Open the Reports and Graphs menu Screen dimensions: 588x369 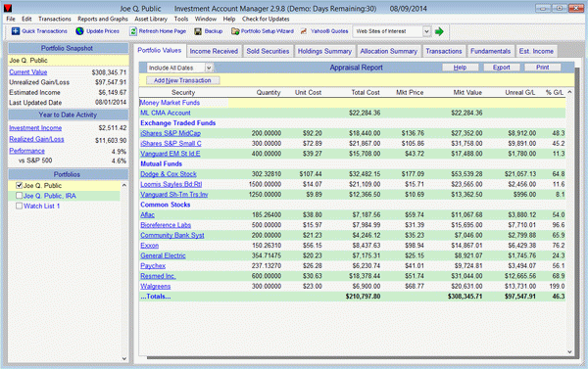click(103, 19)
